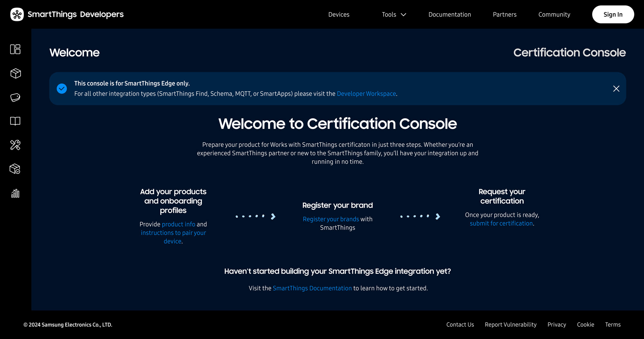Viewport: 644px width, 339px height.
Task: Open the open-book documentation sidebar icon
Action: pyautogui.click(x=15, y=121)
